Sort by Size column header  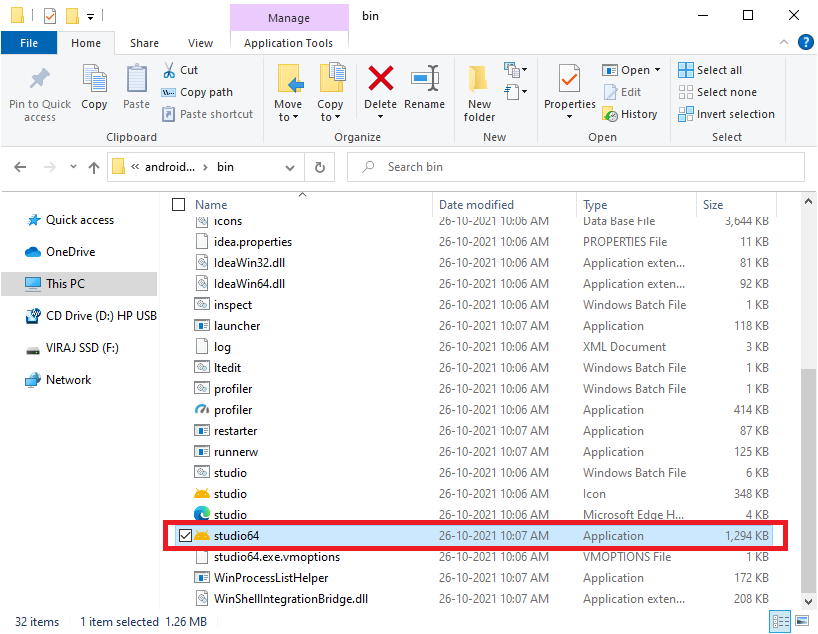pyautogui.click(x=713, y=205)
